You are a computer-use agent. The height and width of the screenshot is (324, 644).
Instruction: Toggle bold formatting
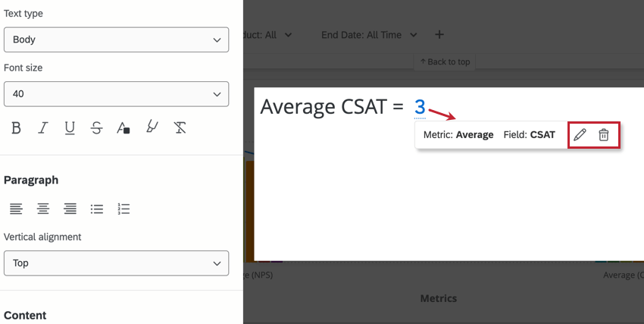(x=16, y=128)
